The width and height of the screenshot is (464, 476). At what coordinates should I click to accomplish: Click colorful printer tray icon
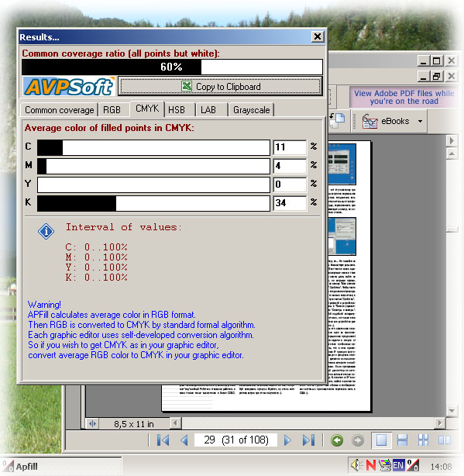tap(385, 465)
